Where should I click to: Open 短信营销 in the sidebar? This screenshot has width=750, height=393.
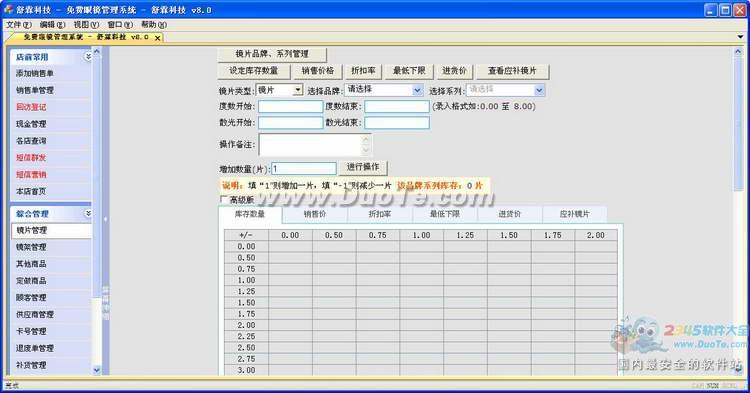(31, 175)
